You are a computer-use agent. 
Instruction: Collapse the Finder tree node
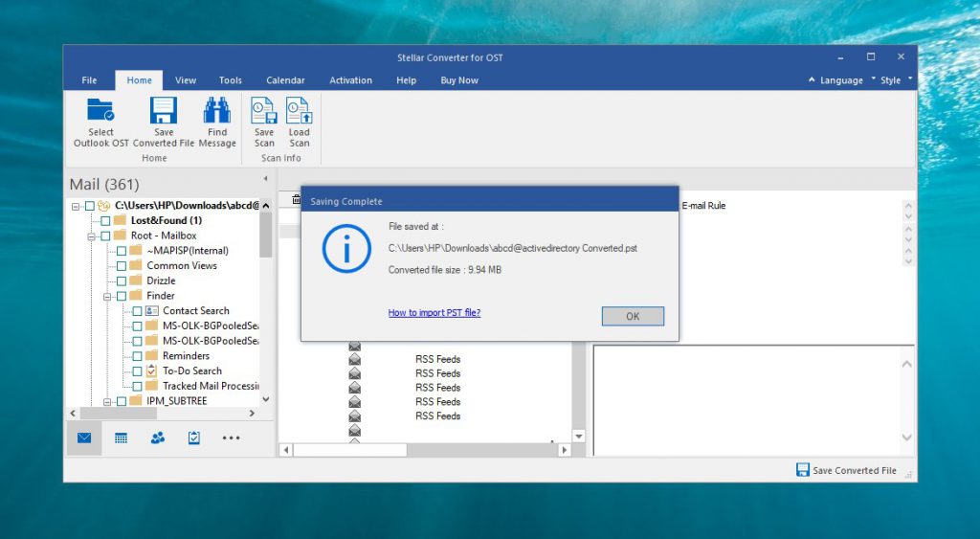coord(107,297)
